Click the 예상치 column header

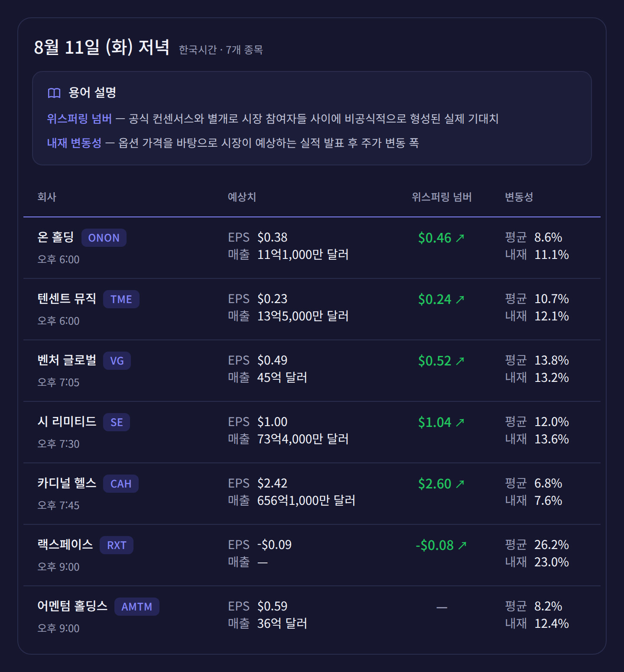(x=242, y=197)
